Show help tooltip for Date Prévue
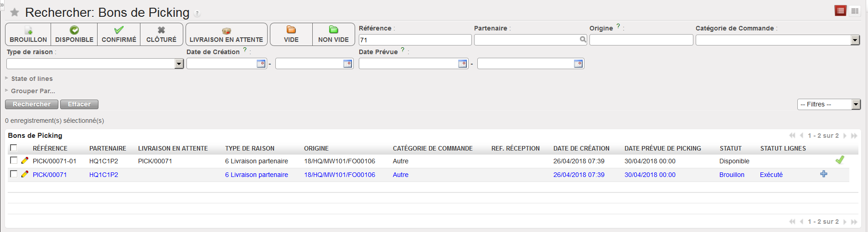Image resolution: width=868 pixels, height=232 pixels. pyautogui.click(x=403, y=50)
